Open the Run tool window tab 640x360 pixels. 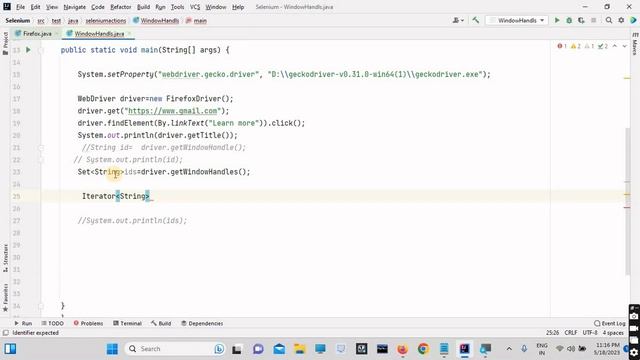coord(23,323)
